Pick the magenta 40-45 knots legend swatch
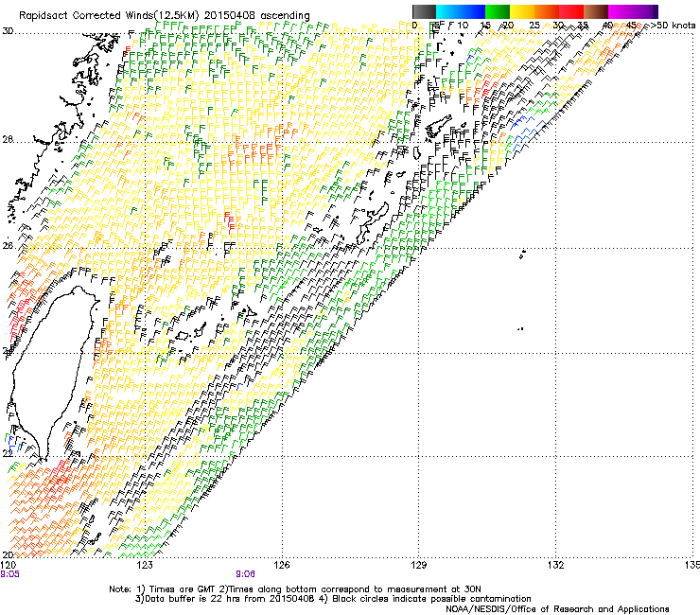The width and height of the screenshot is (700, 615). (621, 11)
